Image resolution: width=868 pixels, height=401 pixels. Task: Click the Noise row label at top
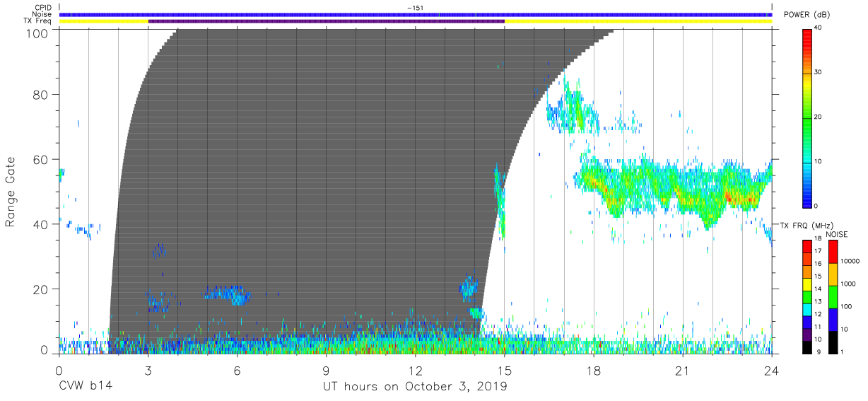pos(42,14)
